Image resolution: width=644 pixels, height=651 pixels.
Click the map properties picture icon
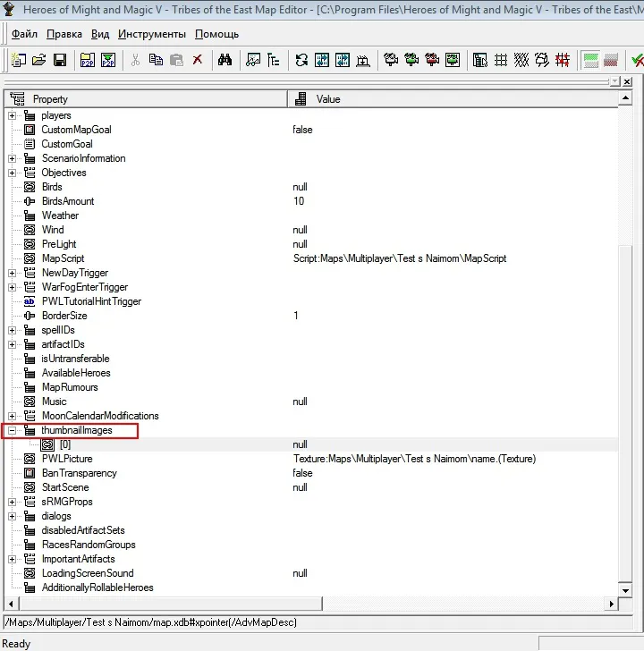pos(252,60)
